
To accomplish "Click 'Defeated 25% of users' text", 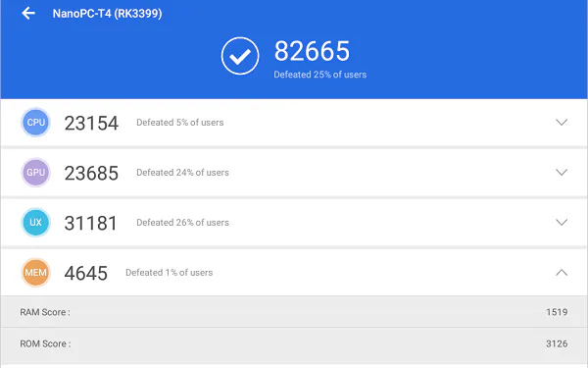I will tap(319, 75).
